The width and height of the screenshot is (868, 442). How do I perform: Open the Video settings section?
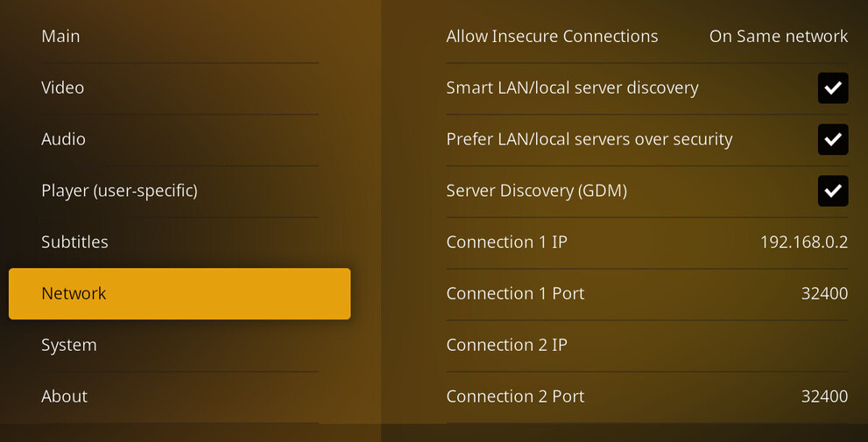click(63, 88)
